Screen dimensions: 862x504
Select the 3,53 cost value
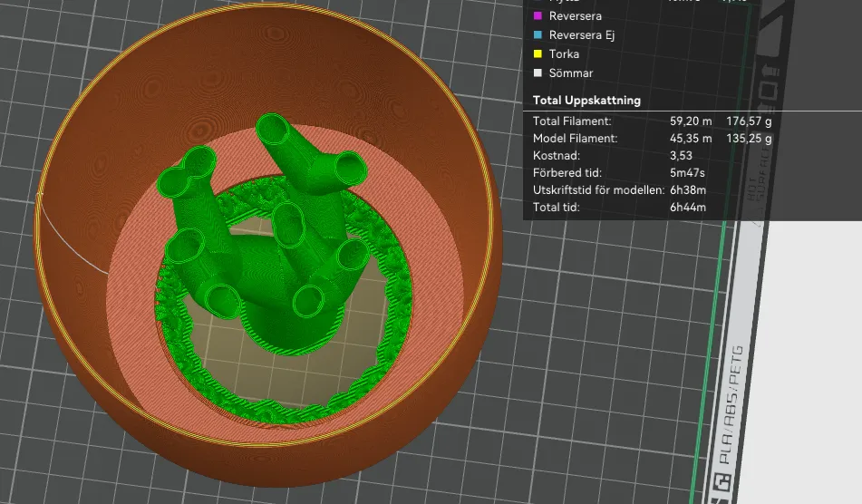(x=681, y=156)
